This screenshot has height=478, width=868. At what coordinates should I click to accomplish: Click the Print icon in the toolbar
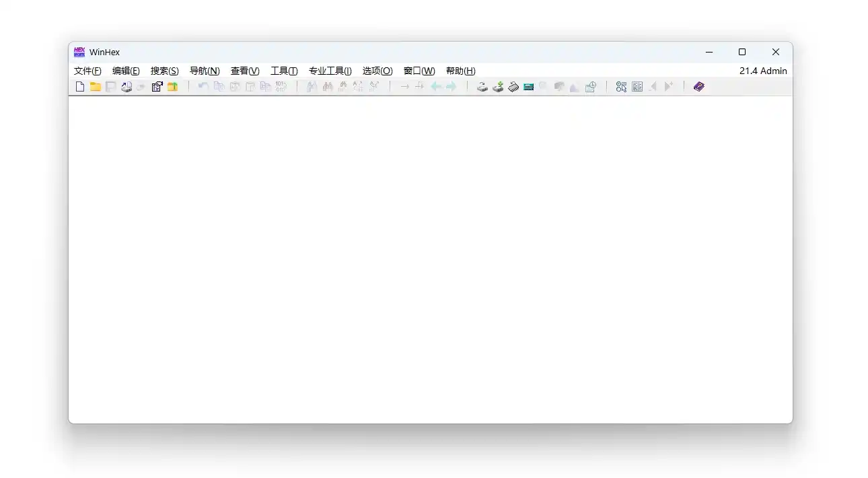[126, 87]
